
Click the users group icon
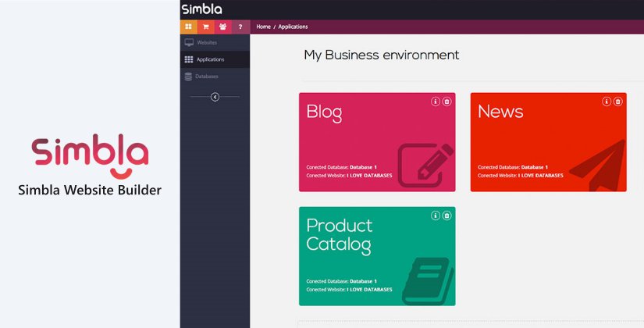[x=223, y=27]
